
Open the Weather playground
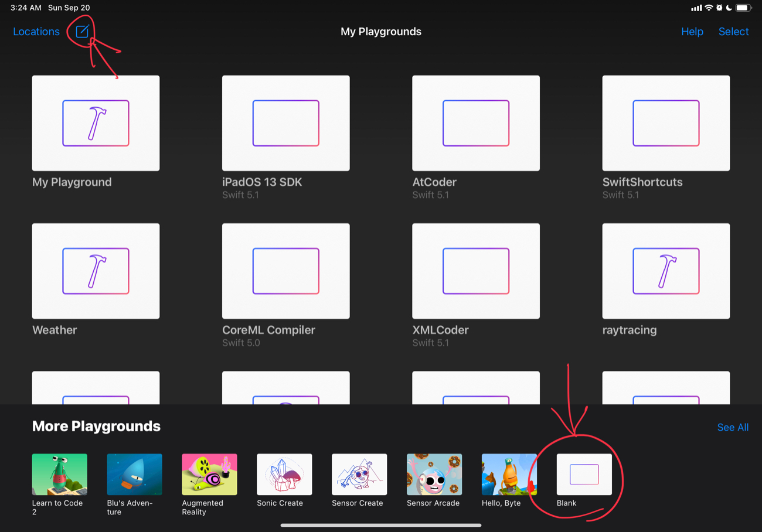click(96, 271)
